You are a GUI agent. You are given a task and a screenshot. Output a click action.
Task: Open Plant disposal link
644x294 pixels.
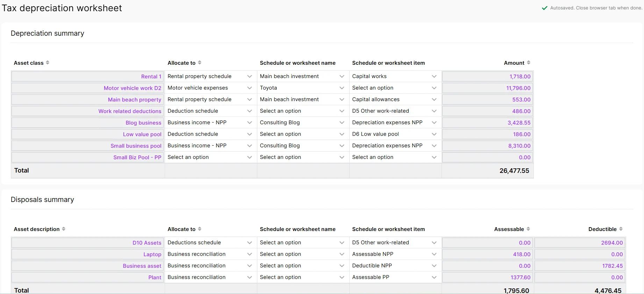(x=155, y=278)
